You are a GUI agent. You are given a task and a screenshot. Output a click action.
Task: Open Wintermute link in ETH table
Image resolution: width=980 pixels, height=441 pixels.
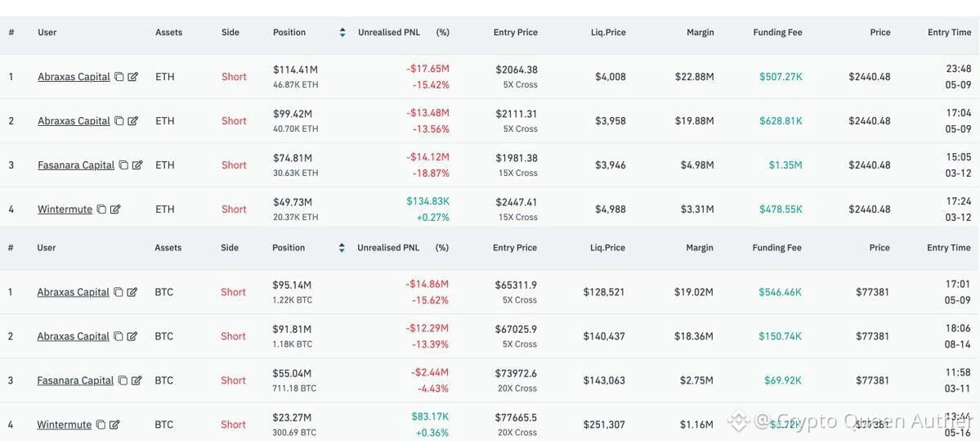[65, 209]
